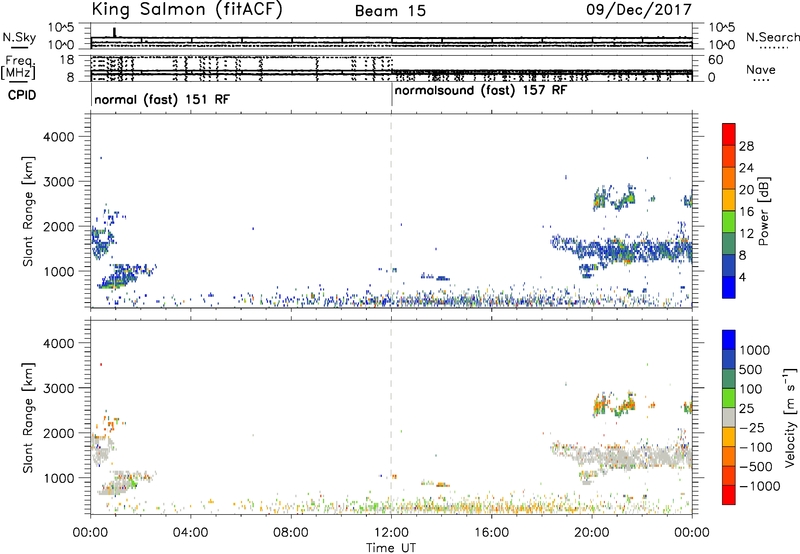This screenshot has width=800, height=554.
Task: Select the 'normalsound (fast) 157 RF' text
Action: 481,91
